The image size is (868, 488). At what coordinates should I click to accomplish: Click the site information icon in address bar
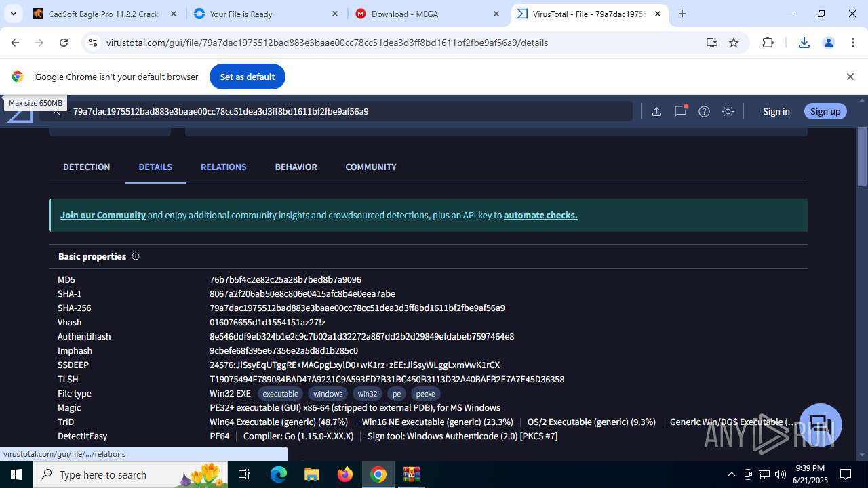pos(94,43)
